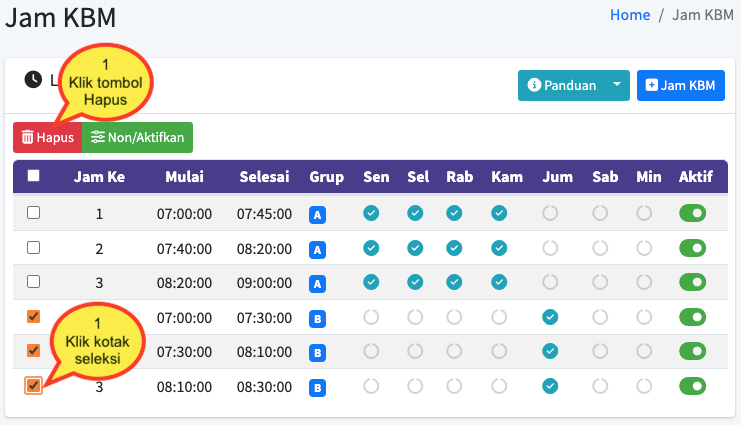Check the box for row ending 07:45:00
The height and width of the screenshot is (425, 741).
(34, 213)
